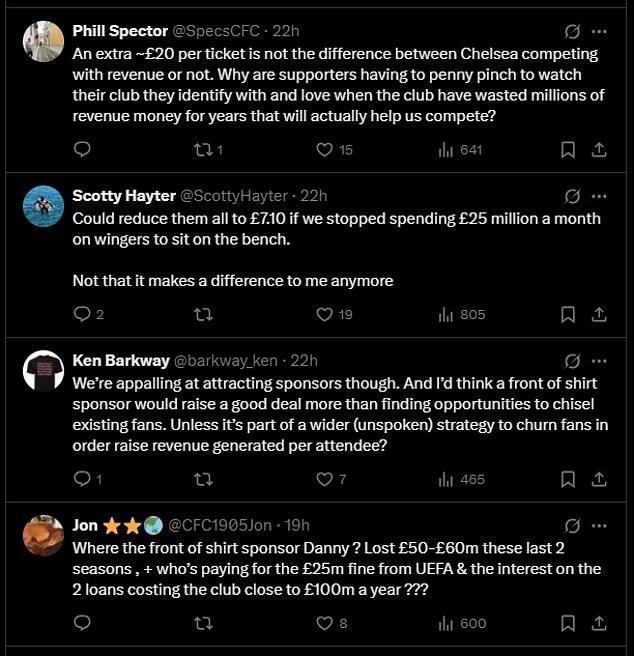Bookmark Jon's tweet
The image size is (634, 656).
(567, 624)
